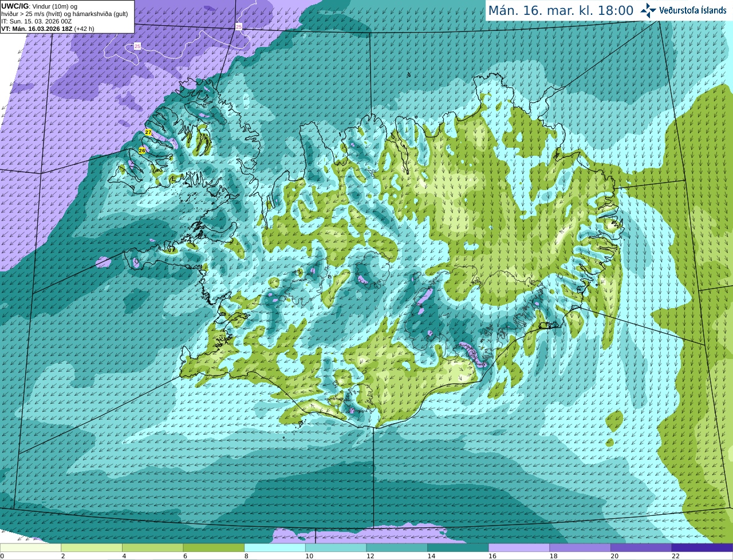Click the scale label '8'
Screen dimensions: 733x560
pos(246,556)
